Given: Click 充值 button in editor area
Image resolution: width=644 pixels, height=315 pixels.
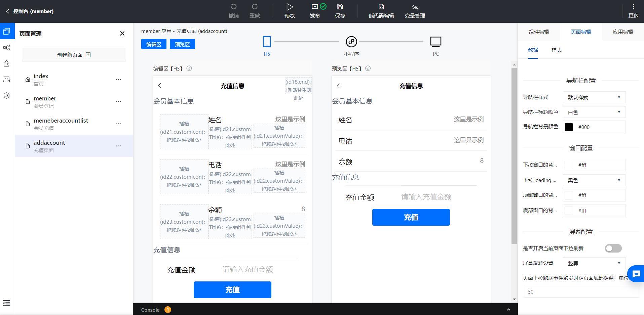Looking at the screenshot, I should (x=232, y=290).
